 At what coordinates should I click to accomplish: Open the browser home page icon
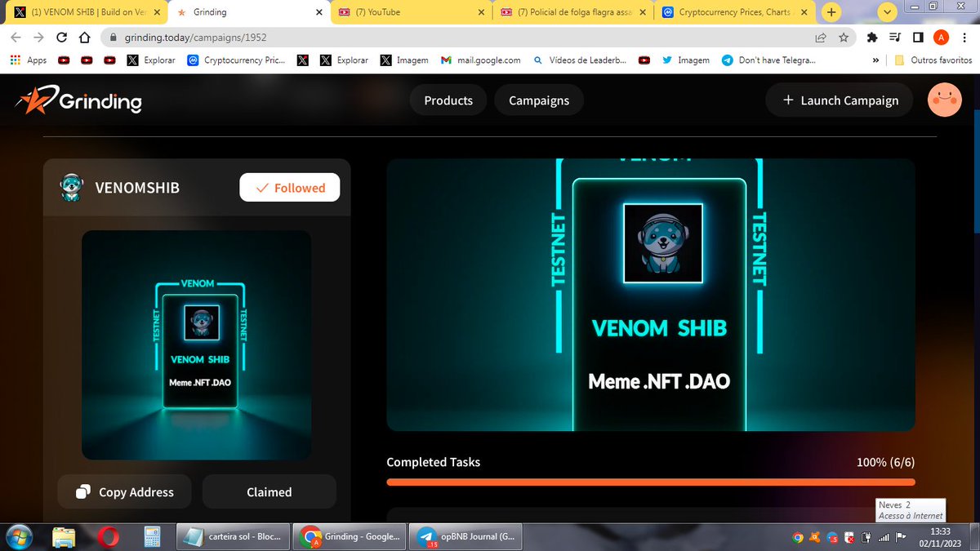coord(84,38)
